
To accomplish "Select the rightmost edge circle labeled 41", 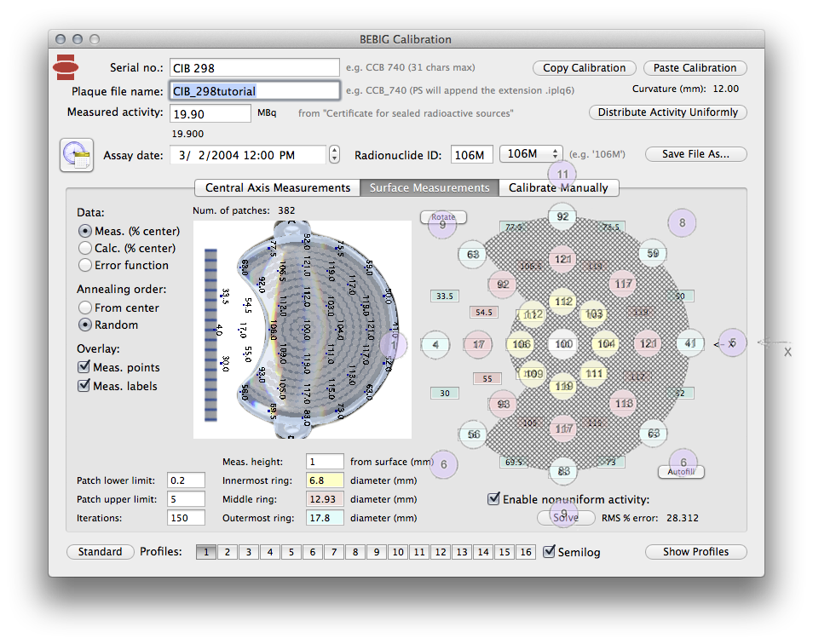I will [690, 343].
